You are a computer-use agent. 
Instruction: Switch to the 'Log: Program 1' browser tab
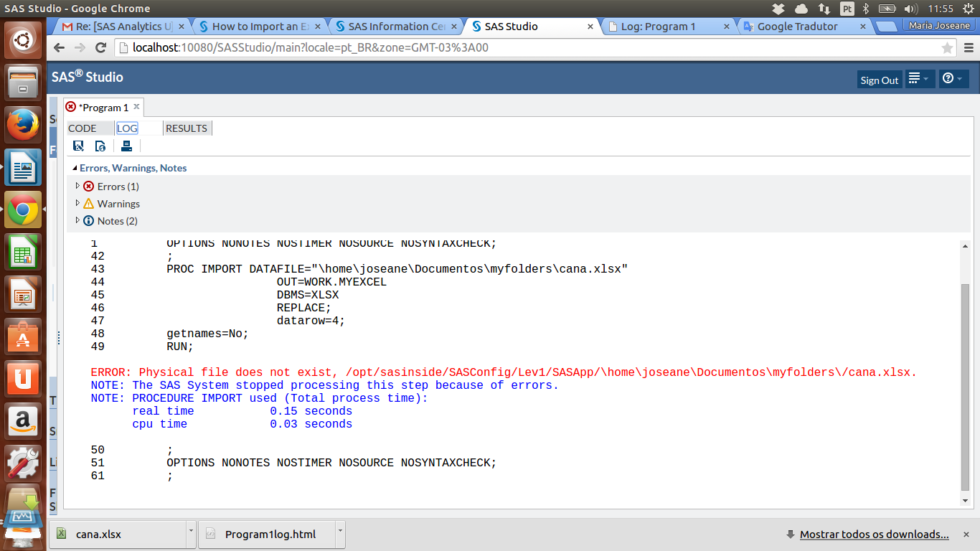pos(667,27)
